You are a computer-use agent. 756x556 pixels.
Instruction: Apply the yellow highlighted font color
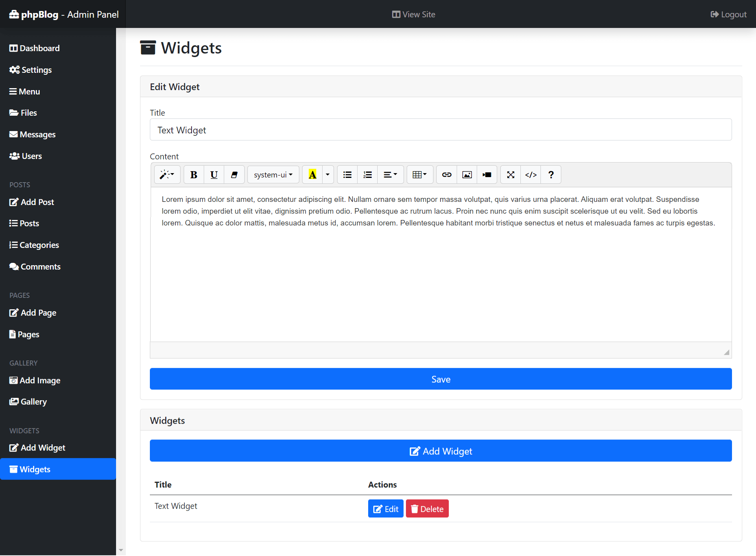click(x=312, y=175)
